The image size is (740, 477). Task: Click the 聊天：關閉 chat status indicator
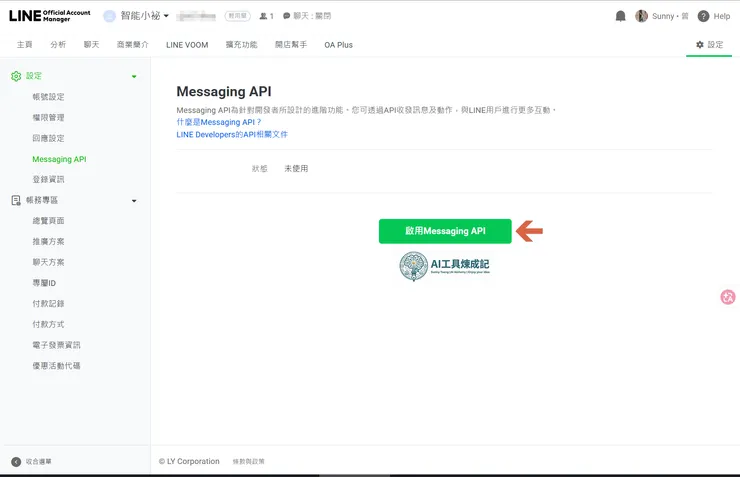pos(307,16)
